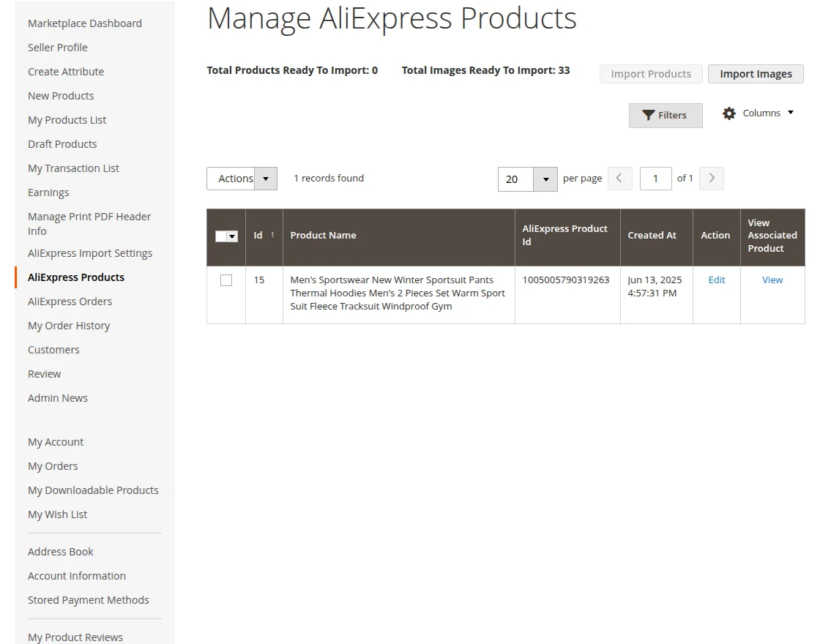Viewport: 820px width, 644px height.
Task: Check the checkbox for product row 15
Action: click(x=226, y=280)
